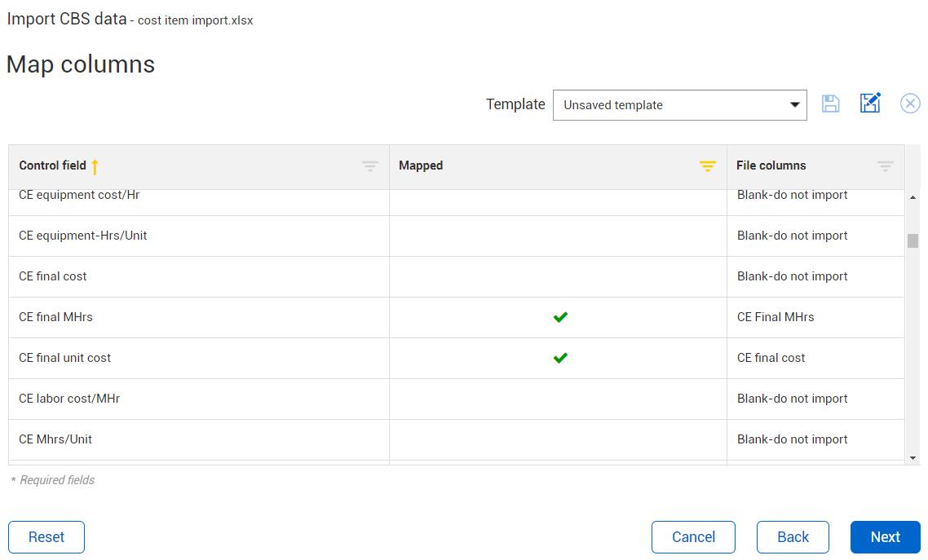Viewport: 928px width, 560px height.
Task: Click the delete template circled X icon
Action: [910, 104]
